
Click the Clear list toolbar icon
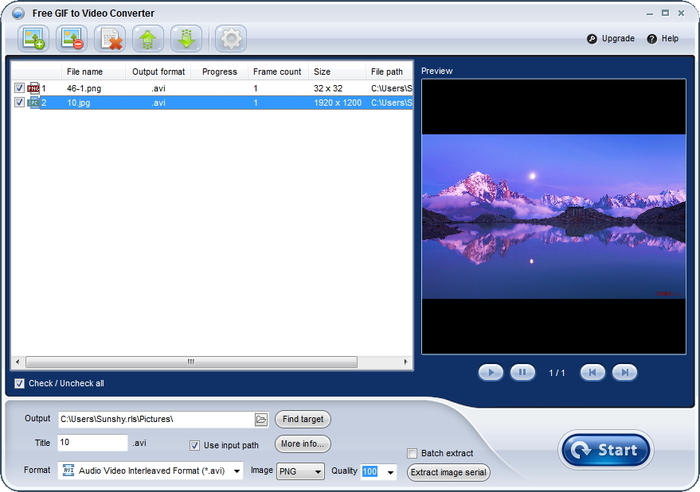pyautogui.click(x=109, y=39)
